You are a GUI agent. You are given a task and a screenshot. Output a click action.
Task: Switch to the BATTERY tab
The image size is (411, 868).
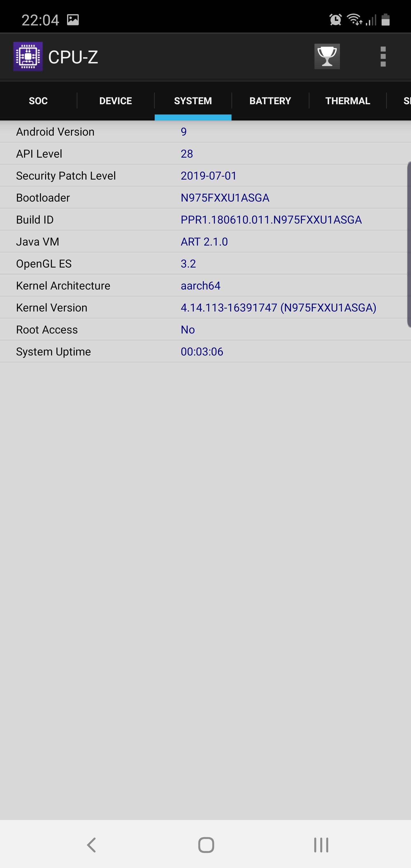[270, 101]
